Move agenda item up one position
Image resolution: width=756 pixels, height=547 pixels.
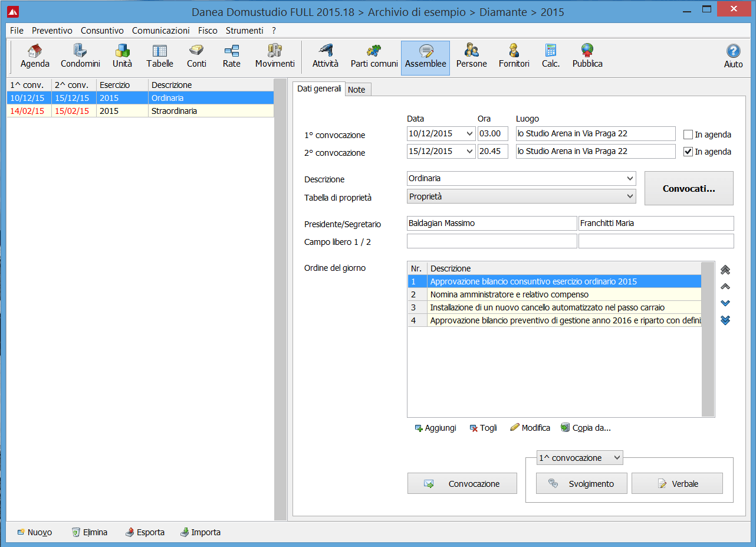point(725,287)
